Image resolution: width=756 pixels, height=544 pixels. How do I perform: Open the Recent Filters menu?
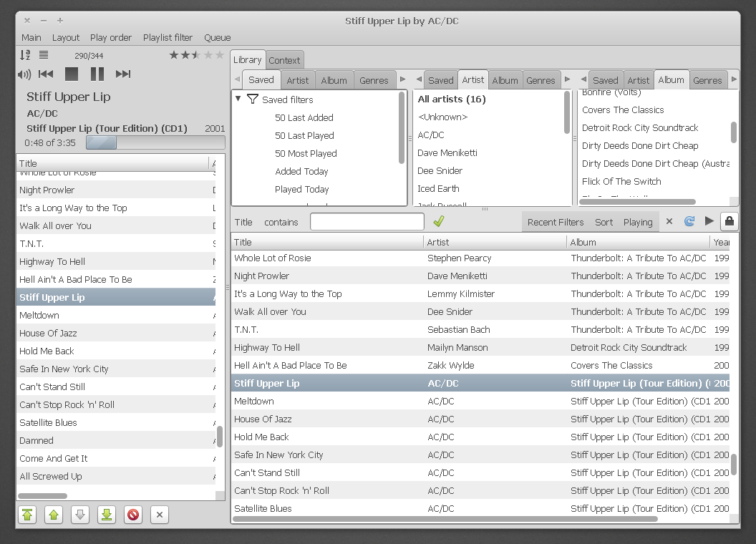coord(556,223)
